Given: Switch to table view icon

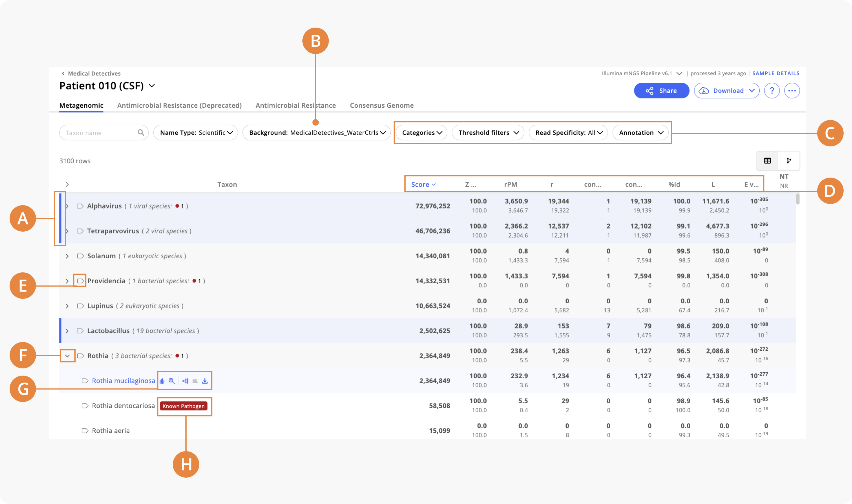Looking at the screenshot, I should coord(767,160).
